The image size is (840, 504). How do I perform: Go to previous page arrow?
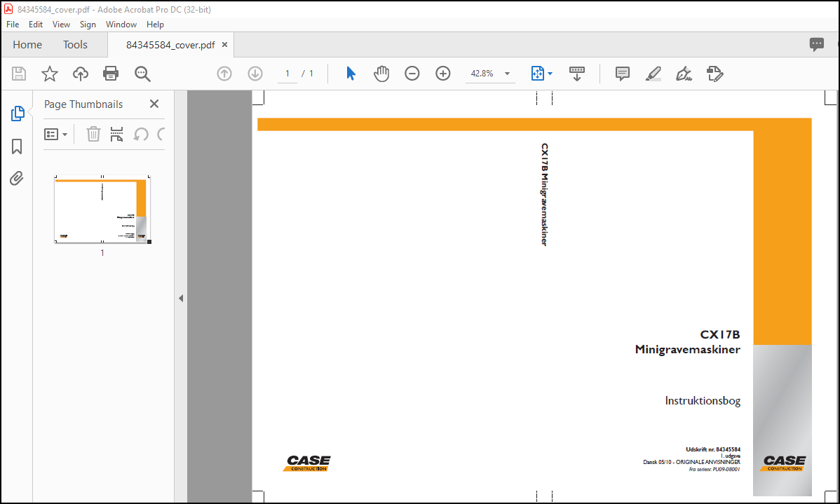point(224,74)
